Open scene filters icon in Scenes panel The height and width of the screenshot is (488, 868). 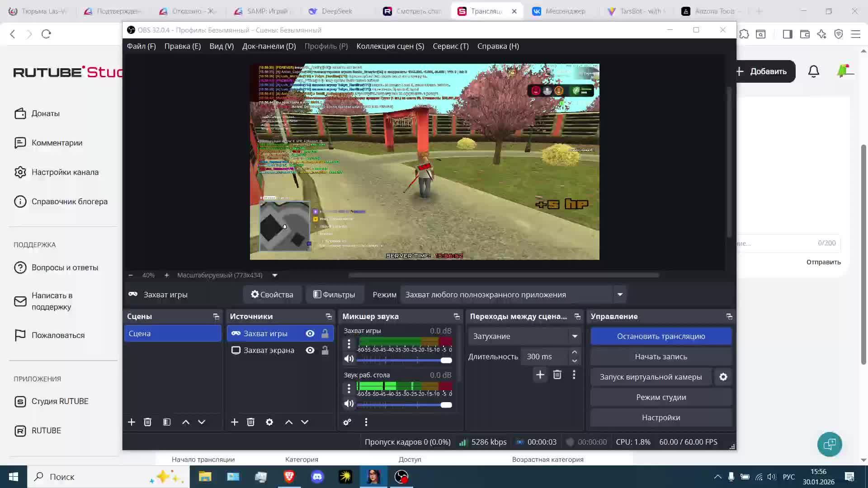(167, 422)
